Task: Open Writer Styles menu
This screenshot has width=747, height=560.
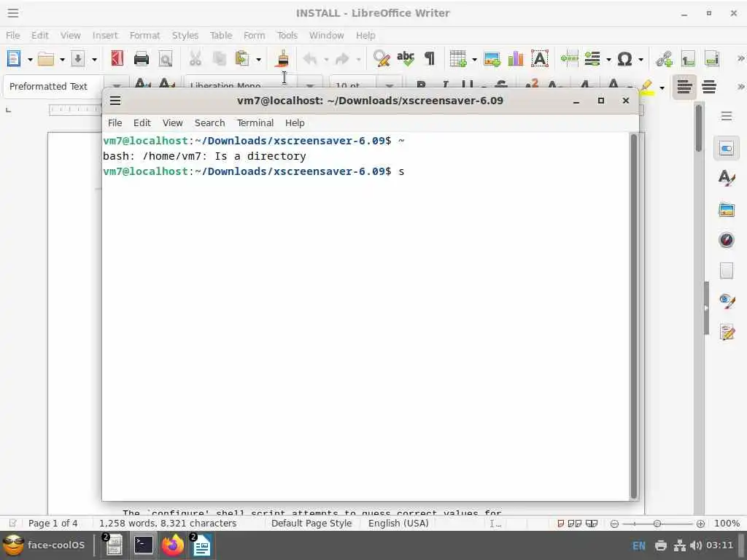Action: 185,35
